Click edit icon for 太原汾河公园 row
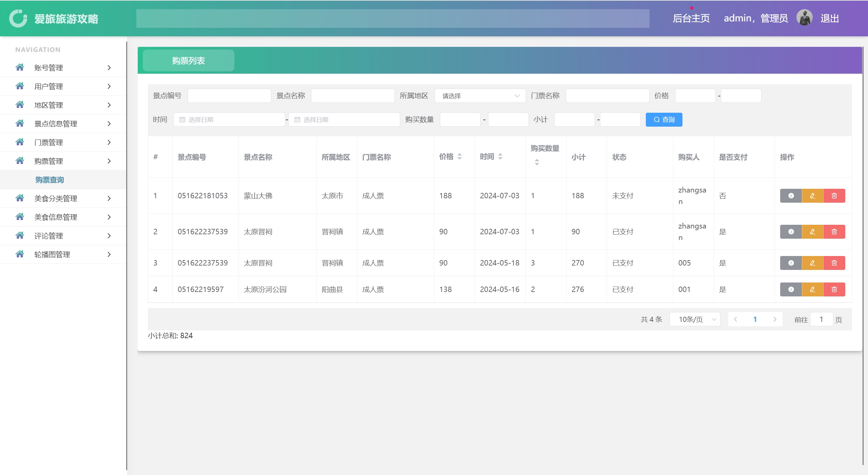The width and height of the screenshot is (868, 475). click(812, 290)
